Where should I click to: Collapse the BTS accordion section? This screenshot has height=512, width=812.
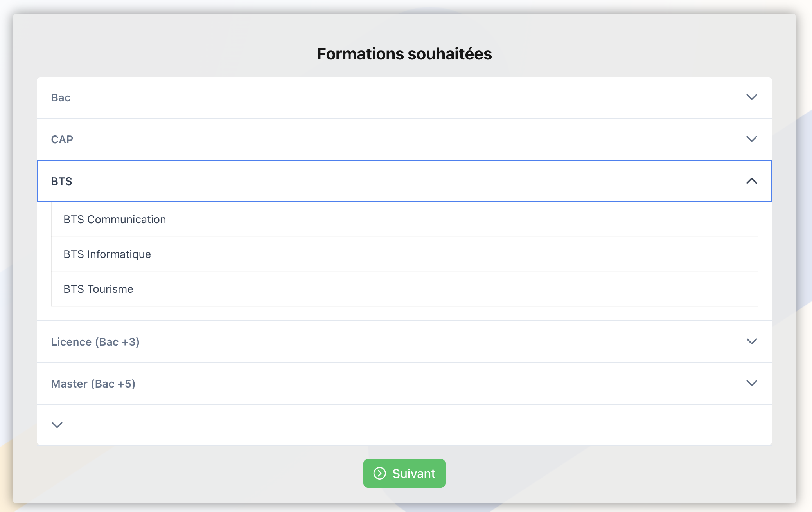(x=404, y=181)
